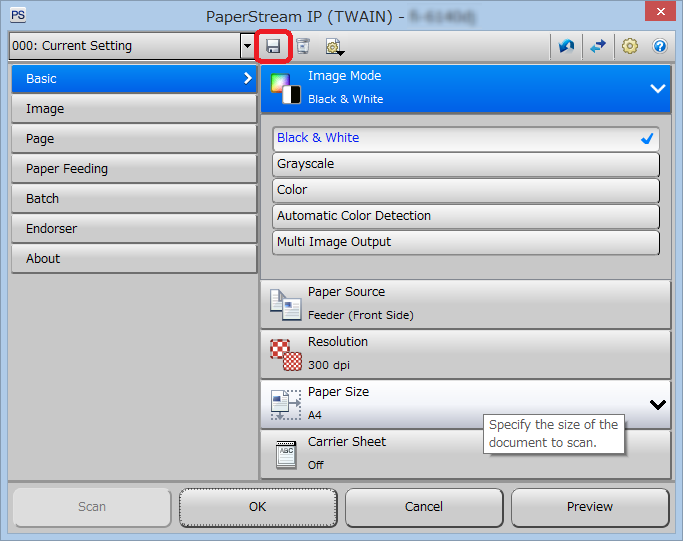Select the Grayscale image mode

(x=466, y=164)
